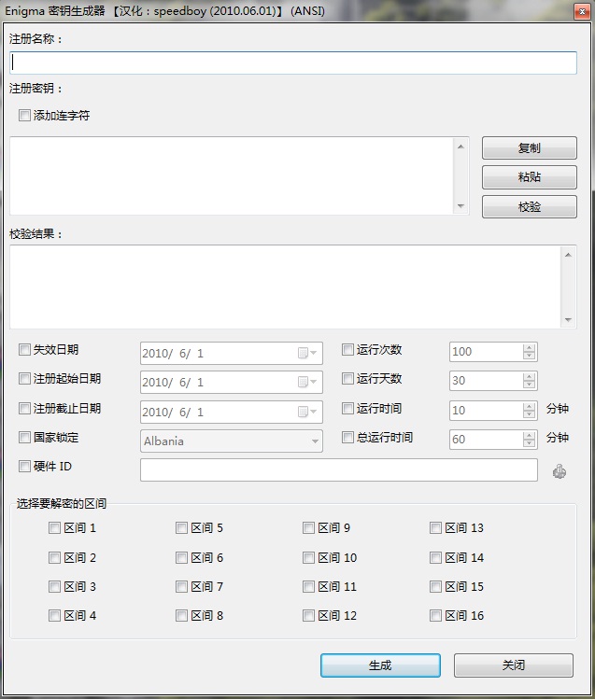Click the 运行次数 value field showing 100
The width and height of the screenshot is (595, 700).
point(486,352)
